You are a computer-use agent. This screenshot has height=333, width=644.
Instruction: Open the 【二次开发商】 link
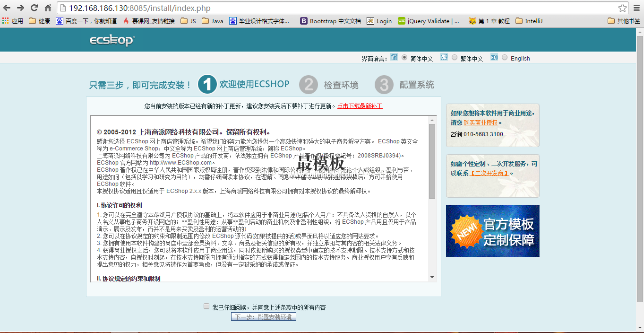click(x=489, y=173)
